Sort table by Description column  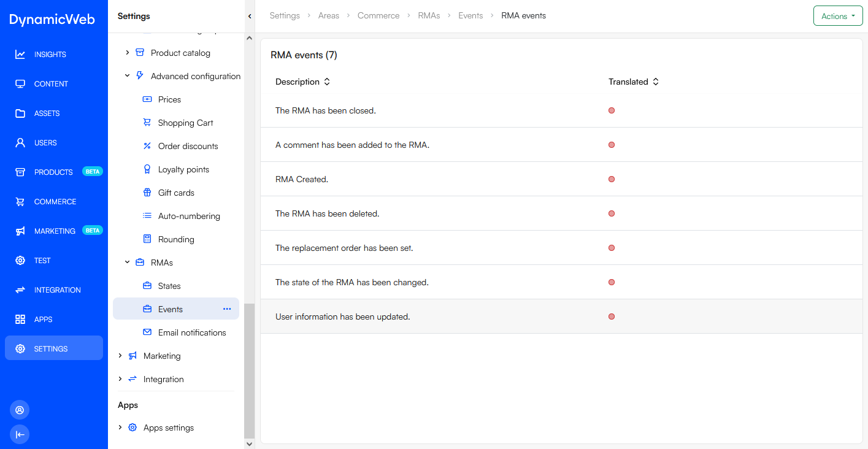303,82
